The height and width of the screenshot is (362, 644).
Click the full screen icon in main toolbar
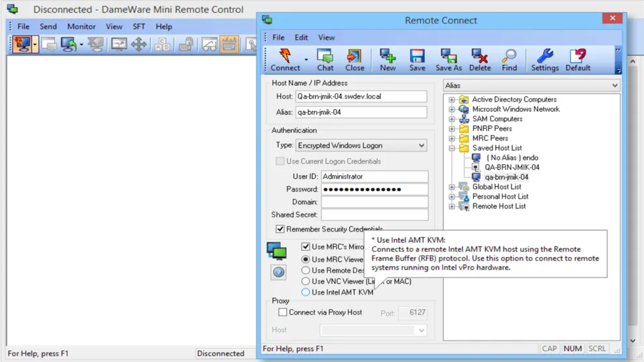tap(119, 44)
